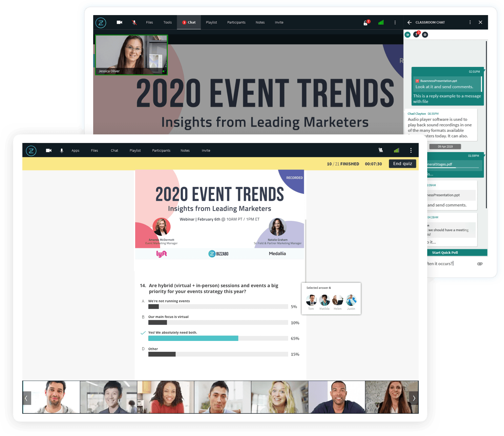The image size is (504, 436).
Task: Click the Bizzabo logo on the slide
Action: coord(219,254)
